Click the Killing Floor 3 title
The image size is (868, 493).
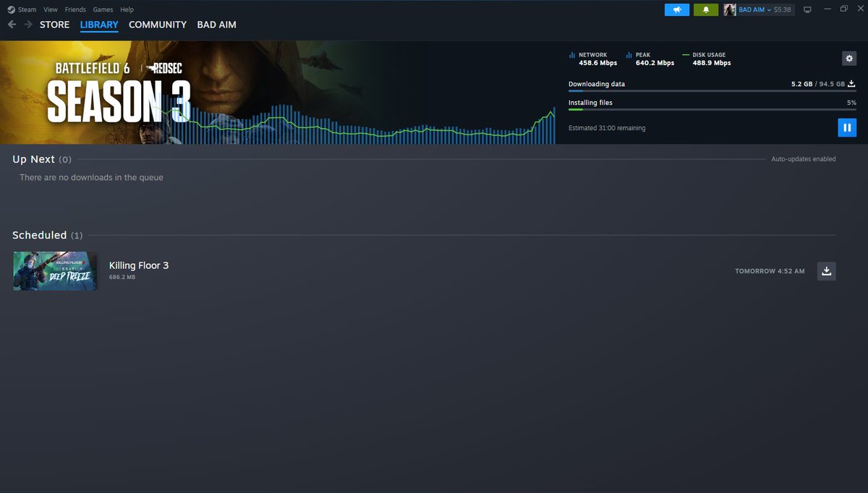click(x=139, y=265)
